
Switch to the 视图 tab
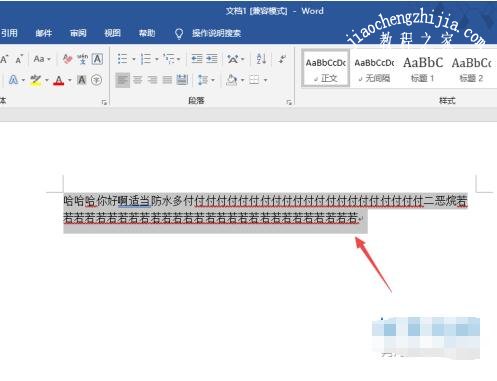click(112, 33)
